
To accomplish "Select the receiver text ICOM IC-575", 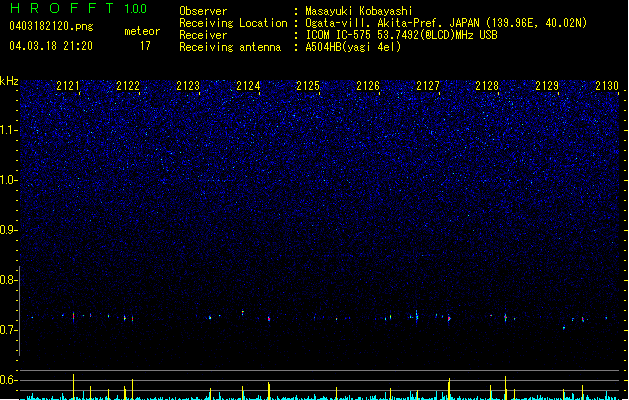I will 339,35.
